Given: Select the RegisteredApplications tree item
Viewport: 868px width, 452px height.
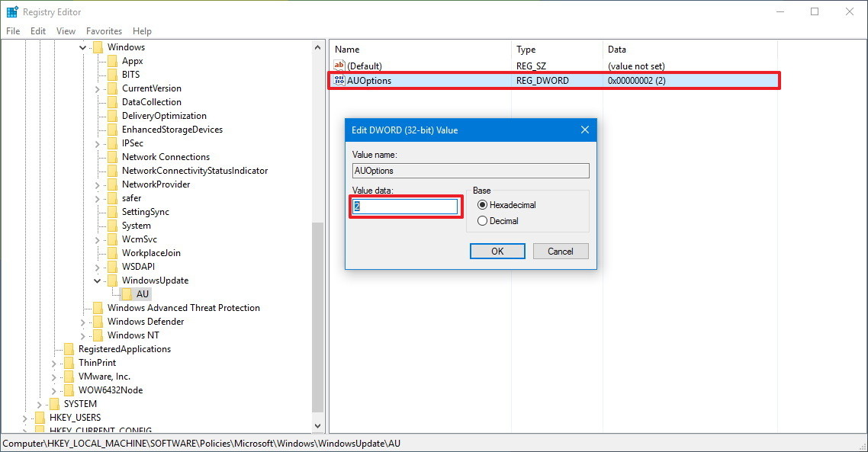Looking at the screenshot, I should pyautogui.click(x=124, y=349).
